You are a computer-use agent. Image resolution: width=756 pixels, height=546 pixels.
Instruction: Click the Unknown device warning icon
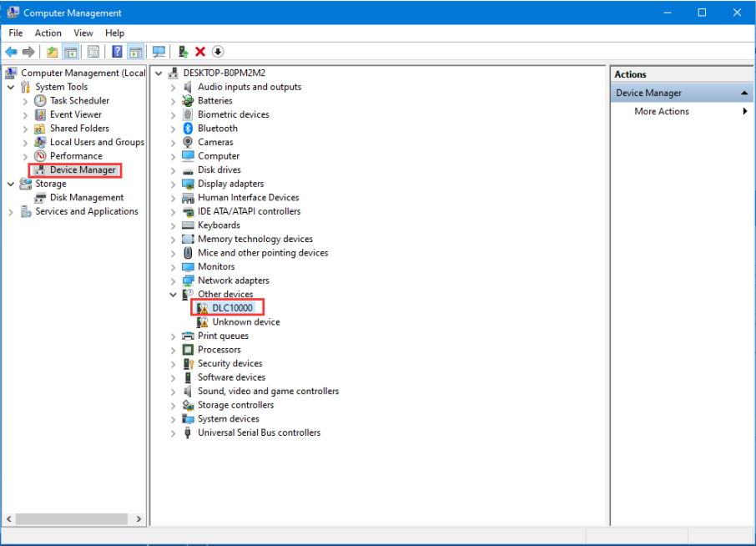(203, 322)
